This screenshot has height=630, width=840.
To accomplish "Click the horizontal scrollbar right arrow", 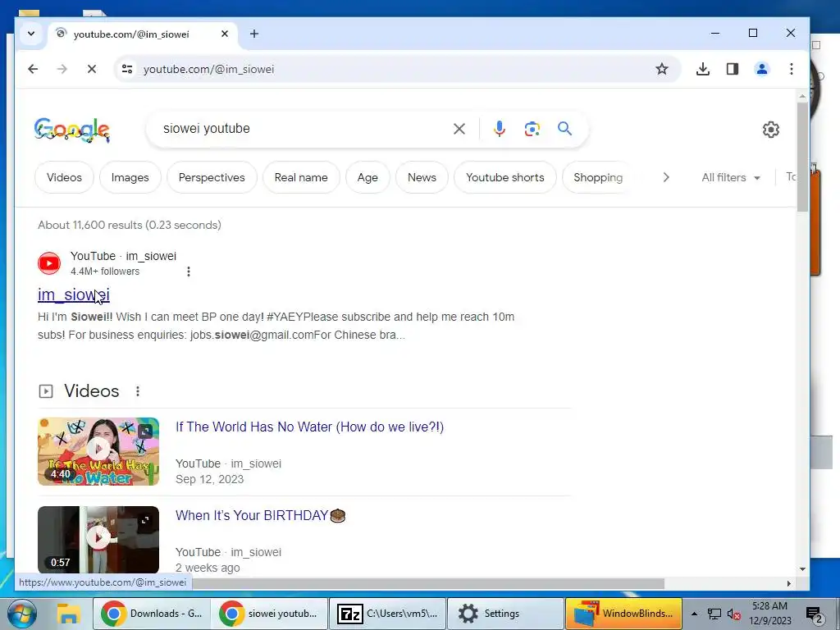I will pos(788,583).
